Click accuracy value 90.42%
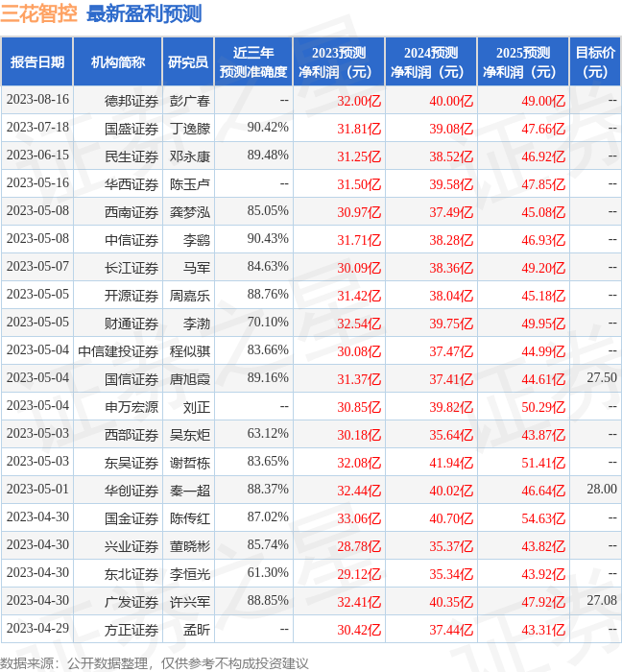 (x=268, y=128)
